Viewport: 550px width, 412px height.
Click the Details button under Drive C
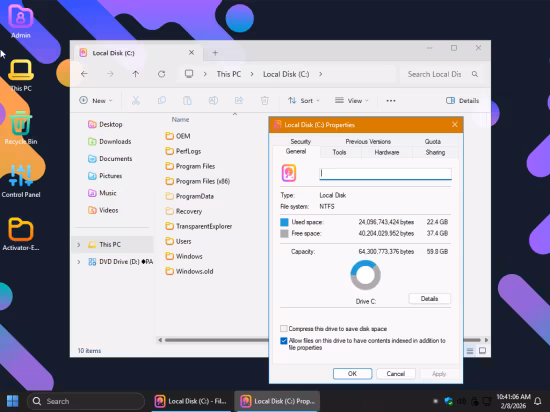pos(429,299)
